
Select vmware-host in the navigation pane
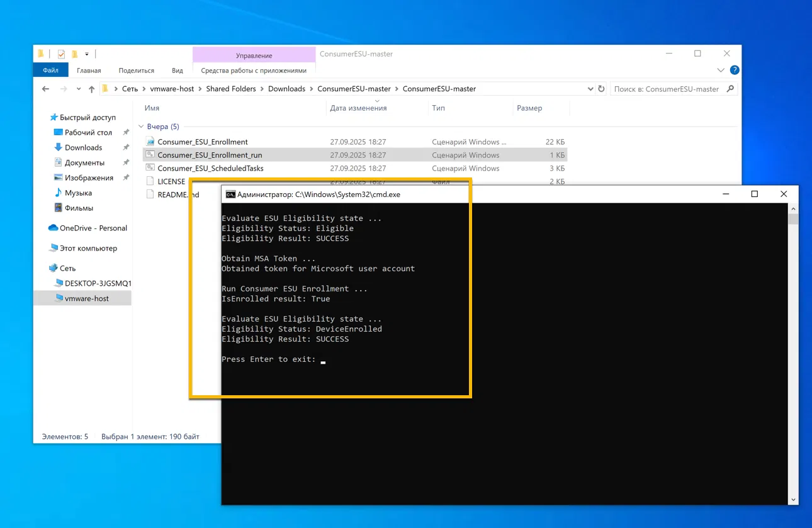coord(87,298)
